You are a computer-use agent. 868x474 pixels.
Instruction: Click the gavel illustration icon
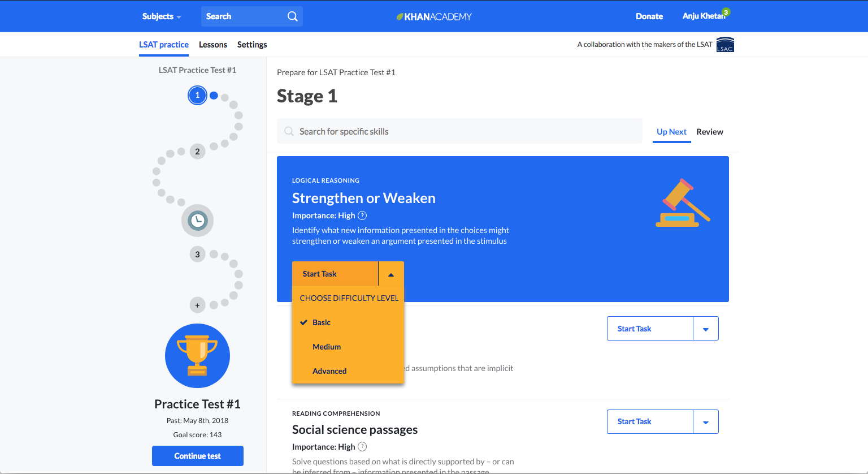pos(683,203)
